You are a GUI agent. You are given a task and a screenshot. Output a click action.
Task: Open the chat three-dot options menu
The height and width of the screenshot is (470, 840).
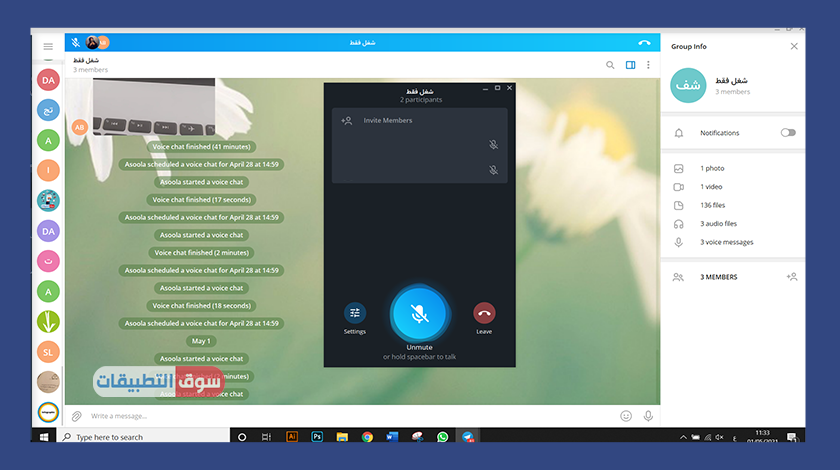pyautogui.click(x=648, y=65)
